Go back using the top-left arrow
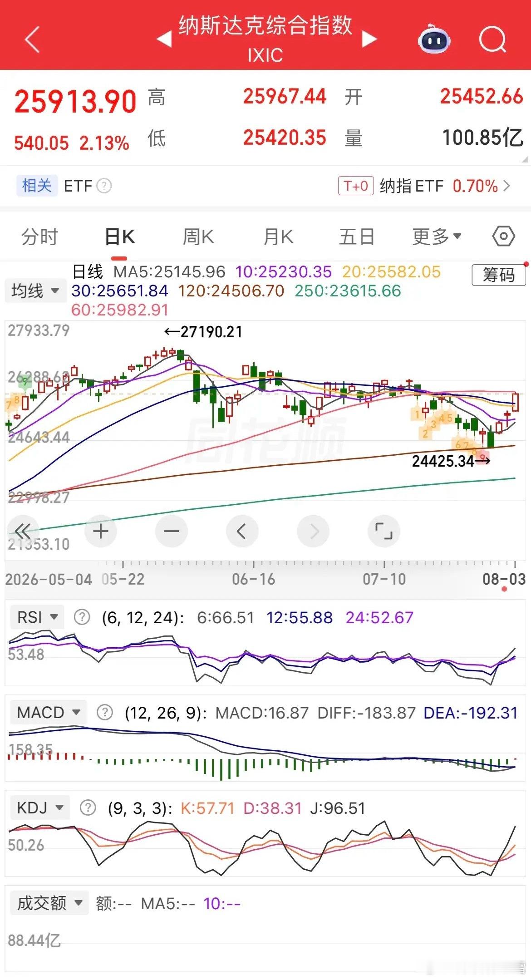 point(32,39)
